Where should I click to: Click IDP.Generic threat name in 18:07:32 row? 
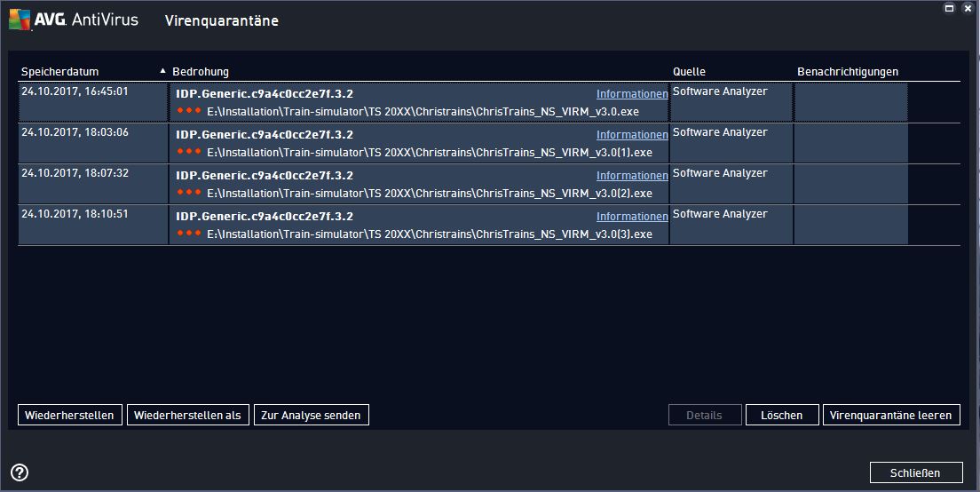point(265,176)
